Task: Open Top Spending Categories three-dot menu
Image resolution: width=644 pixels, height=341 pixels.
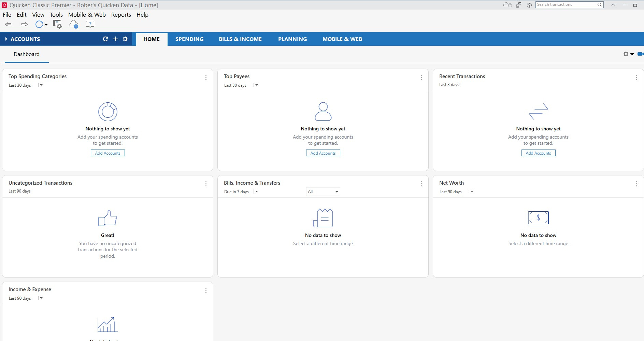Action: click(206, 77)
